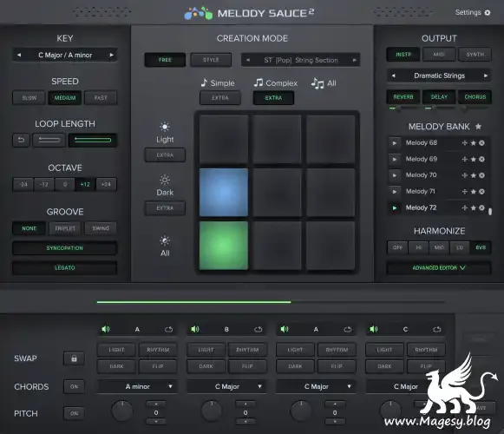Image resolution: width=504 pixels, height=434 pixels.
Task: Switch to FREE creation mode
Action: click(165, 60)
